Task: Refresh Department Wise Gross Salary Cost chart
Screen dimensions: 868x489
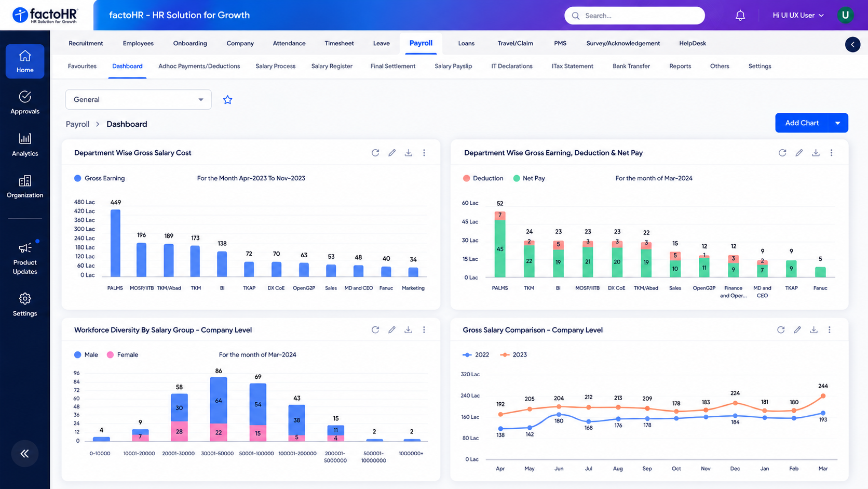Action: tap(375, 153)
